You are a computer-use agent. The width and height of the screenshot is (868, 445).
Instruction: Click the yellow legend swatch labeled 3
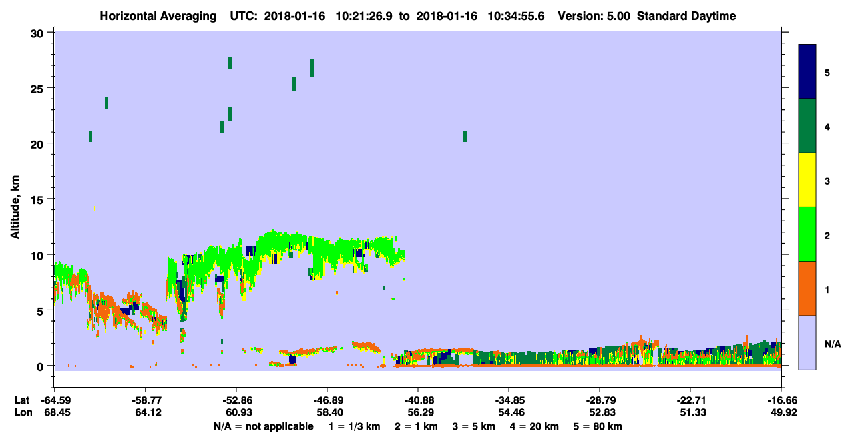[807, 180]
